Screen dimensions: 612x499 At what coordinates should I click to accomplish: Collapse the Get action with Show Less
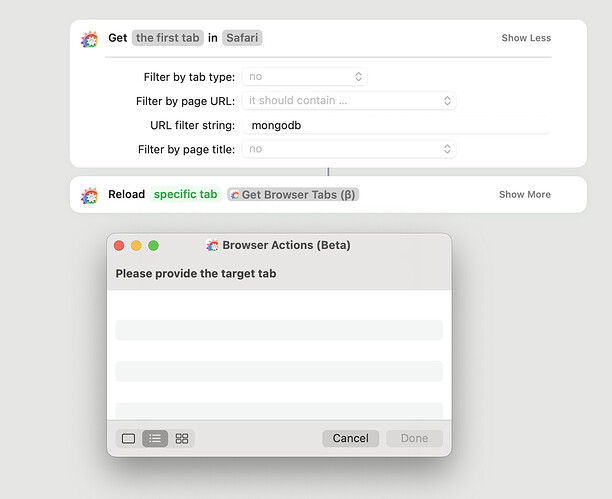point(525,38)
